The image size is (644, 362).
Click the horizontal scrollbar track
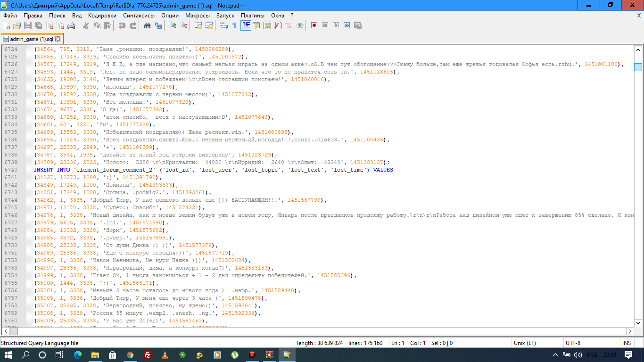[x=330, y=331]
